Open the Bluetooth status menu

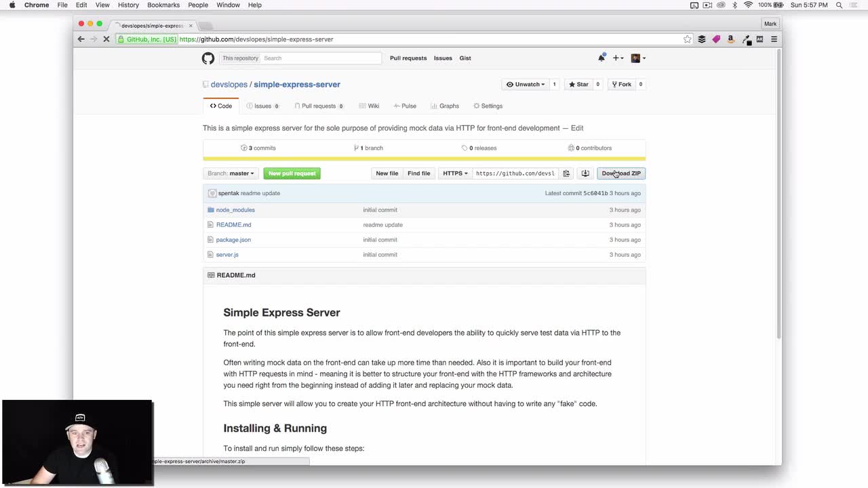click(x=734, y=5)
